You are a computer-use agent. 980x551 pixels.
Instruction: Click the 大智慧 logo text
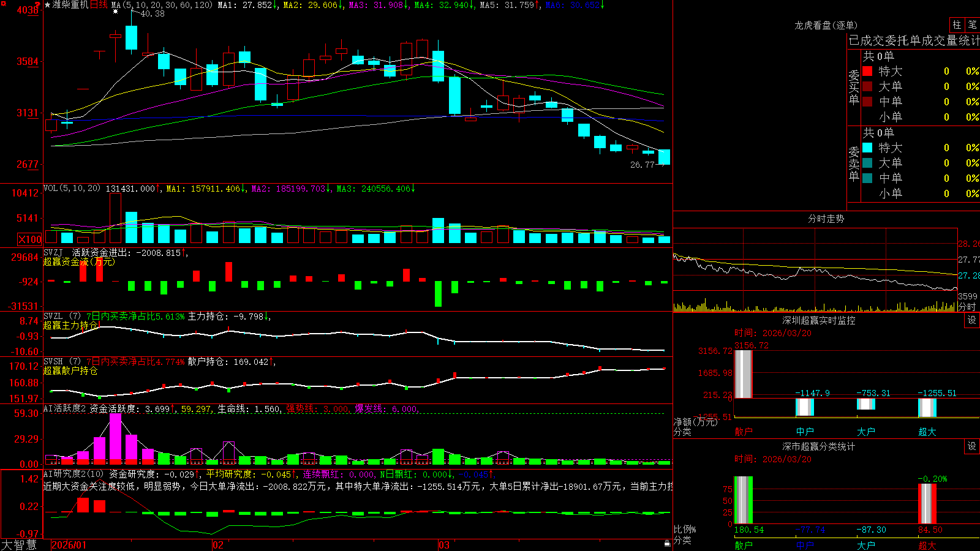(19, 545)
